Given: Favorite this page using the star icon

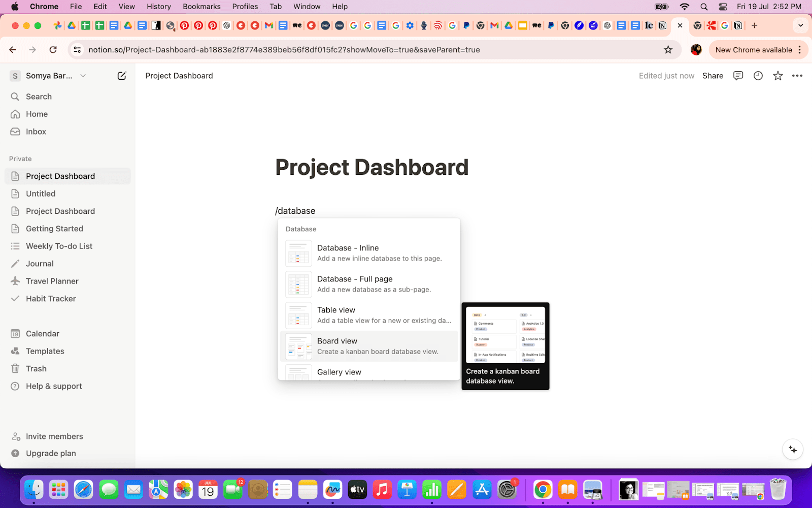Looking at the screenshot, I should tap(777, 75).
